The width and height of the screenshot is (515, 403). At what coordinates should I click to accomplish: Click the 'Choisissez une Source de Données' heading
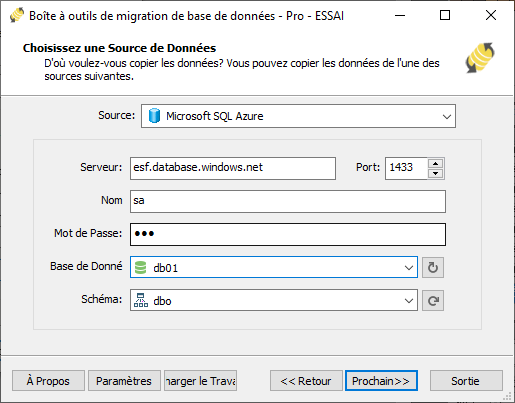(119, 48)
